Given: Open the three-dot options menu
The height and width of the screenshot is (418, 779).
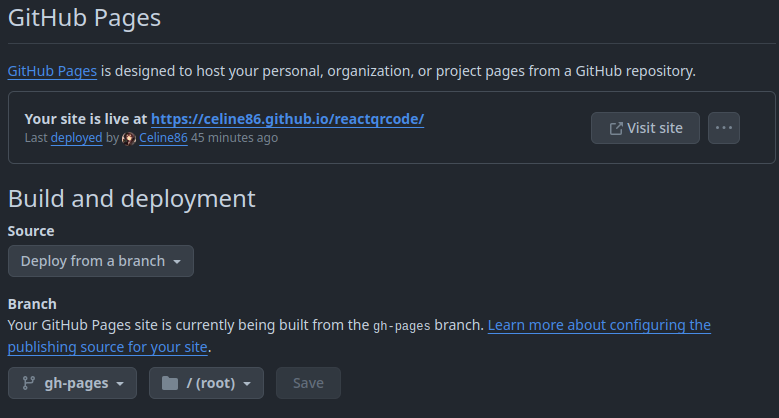Looking at the screenshot, I should click(x=723, y=128).
